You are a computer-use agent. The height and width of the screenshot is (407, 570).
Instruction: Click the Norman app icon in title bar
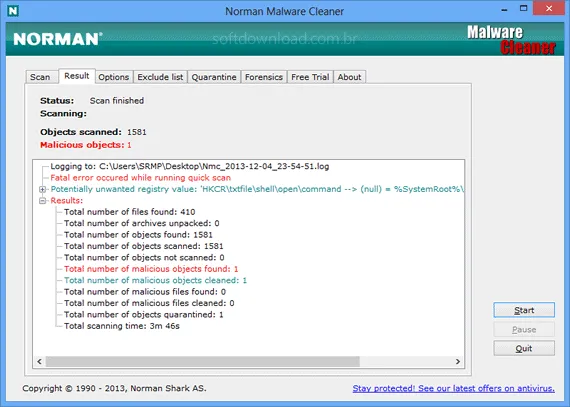coord(13,11)
